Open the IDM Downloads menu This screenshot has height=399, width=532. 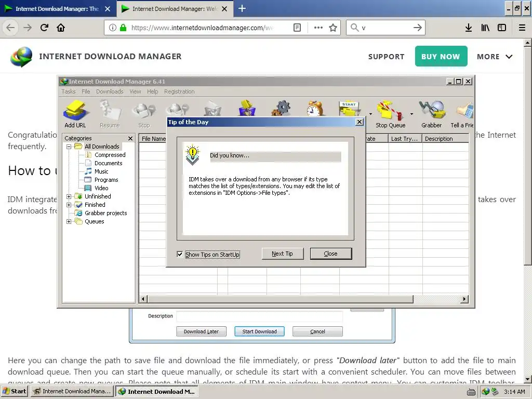click(x=110, y=91)
